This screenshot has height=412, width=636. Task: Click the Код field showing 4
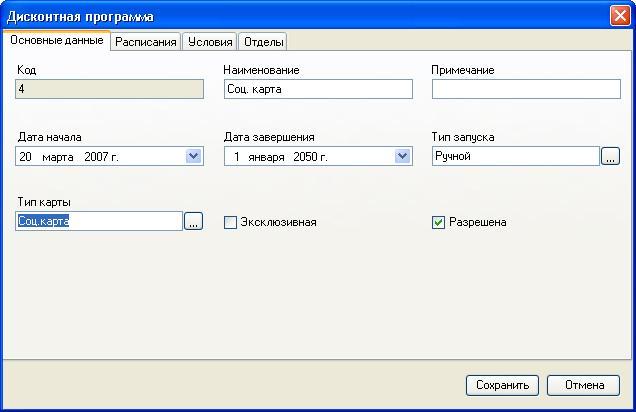110,90
